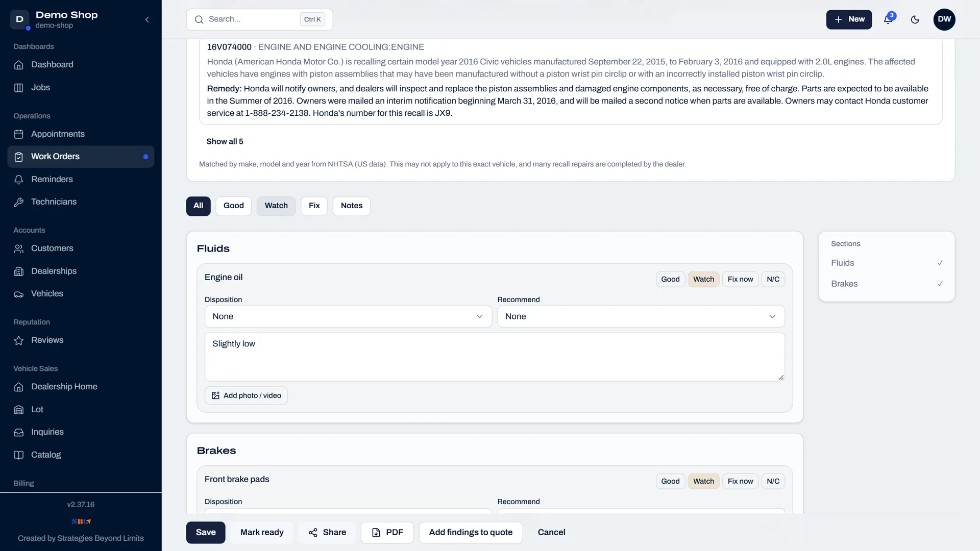Collapse the sidebar with the chevron arrow
The image size is (980, 551).
click(147, 19)
